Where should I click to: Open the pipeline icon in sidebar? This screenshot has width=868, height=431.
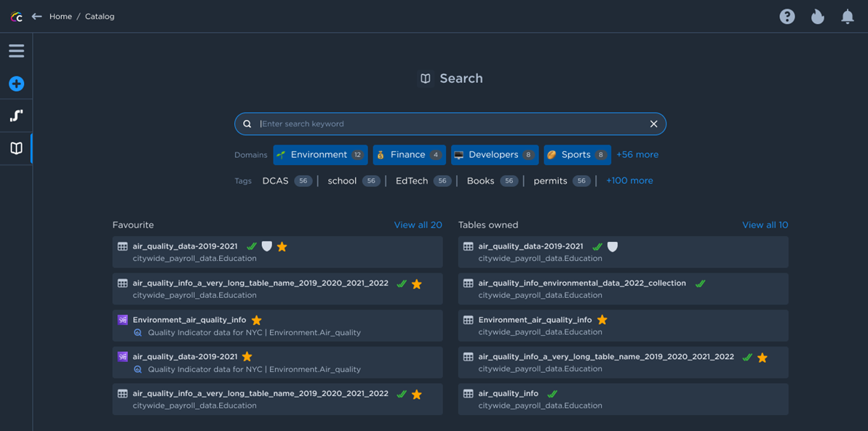[16, 116]
